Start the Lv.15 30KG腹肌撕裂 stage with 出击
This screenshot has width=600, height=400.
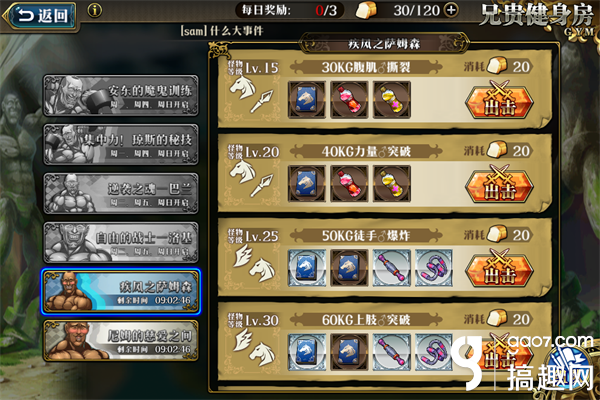[x=499, y=100]
